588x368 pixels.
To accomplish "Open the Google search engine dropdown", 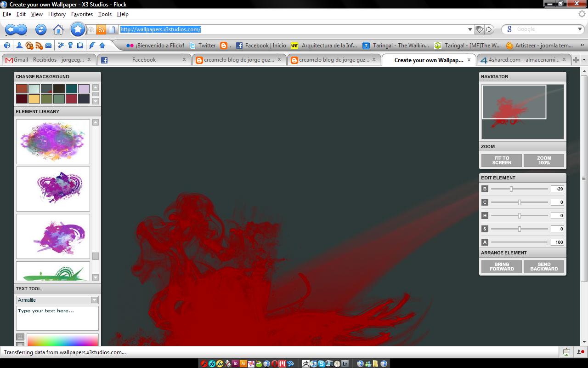I will click(x=580, y=29).
